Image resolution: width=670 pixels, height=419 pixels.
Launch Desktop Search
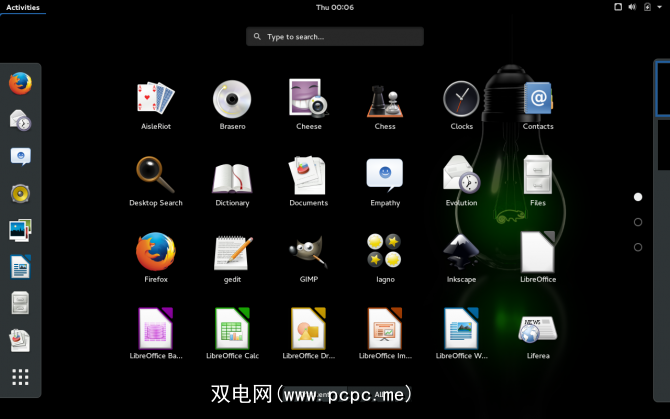156,181
